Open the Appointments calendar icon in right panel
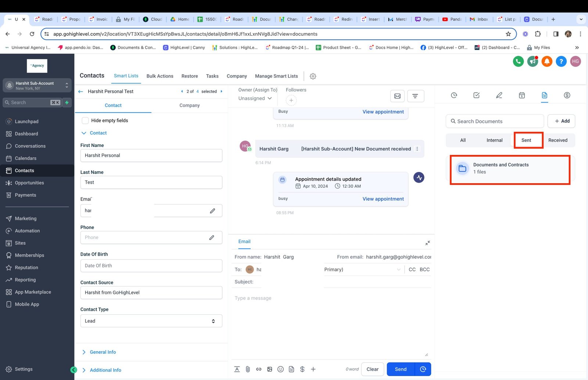Viewport: 588px width, 380px height. (x=521, y=96)
